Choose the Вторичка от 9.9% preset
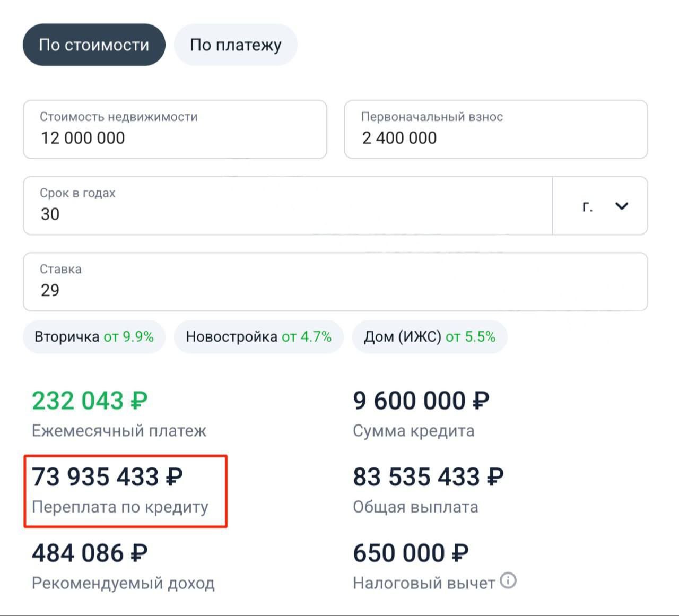Viewport: 679px width, 616px height. (94, 337)
